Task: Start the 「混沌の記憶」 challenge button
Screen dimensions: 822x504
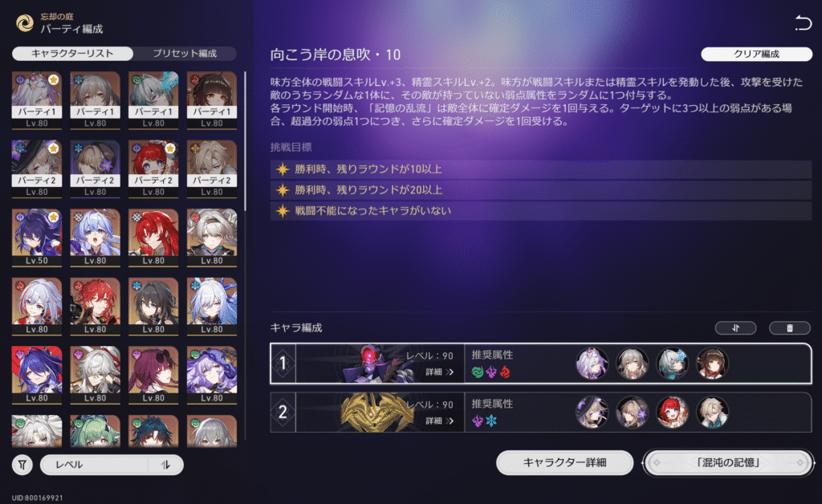Action: pyautogui.click(x=728, y=462)
